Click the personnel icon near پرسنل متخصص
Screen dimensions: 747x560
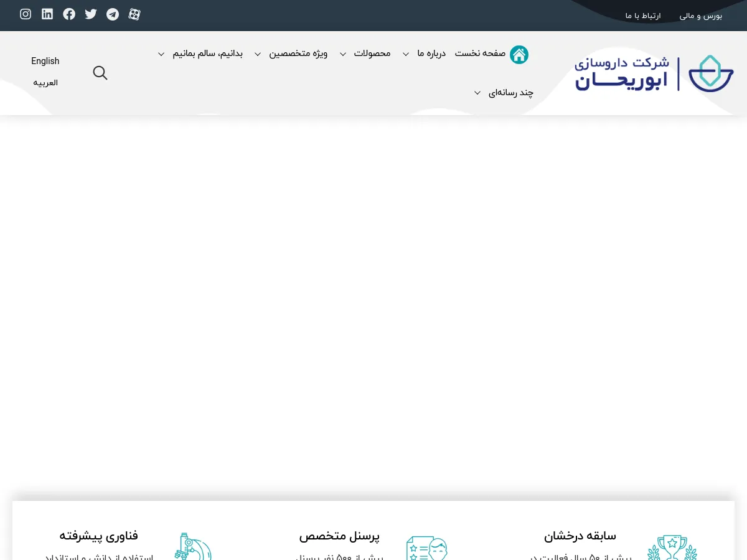[427, 548]
